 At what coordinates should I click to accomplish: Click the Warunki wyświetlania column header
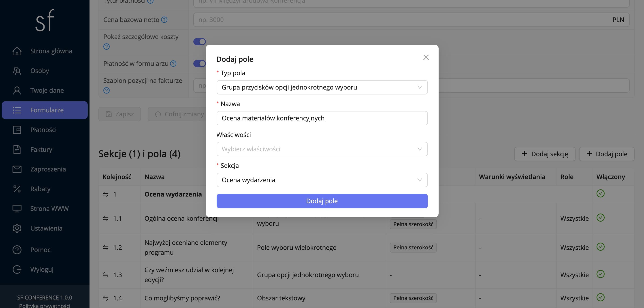(x=512, y=177)
